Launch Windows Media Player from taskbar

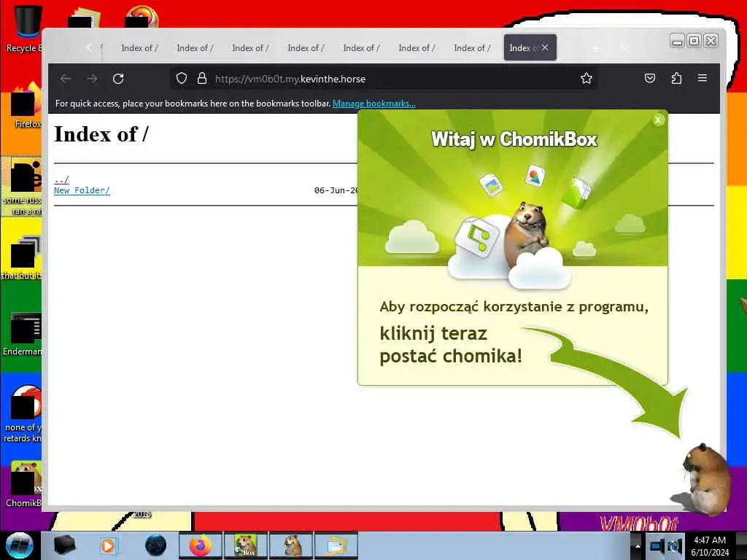(x=108, y=545)
